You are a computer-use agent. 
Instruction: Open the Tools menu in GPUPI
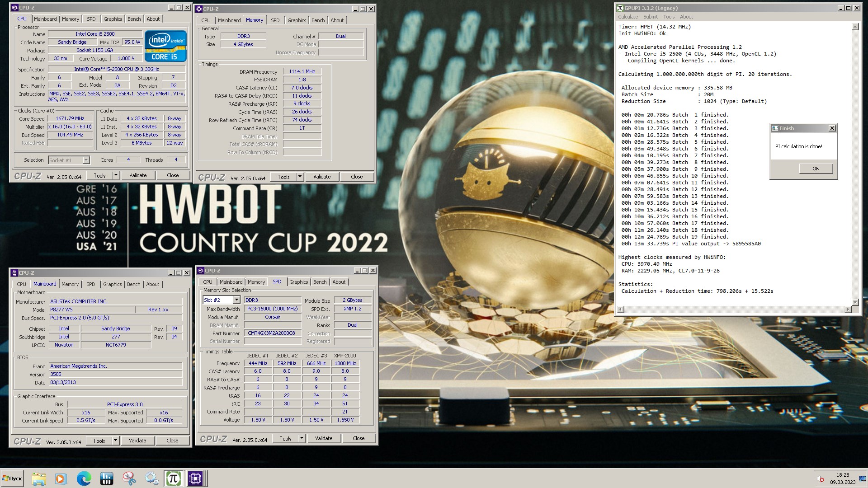(669, 17)
